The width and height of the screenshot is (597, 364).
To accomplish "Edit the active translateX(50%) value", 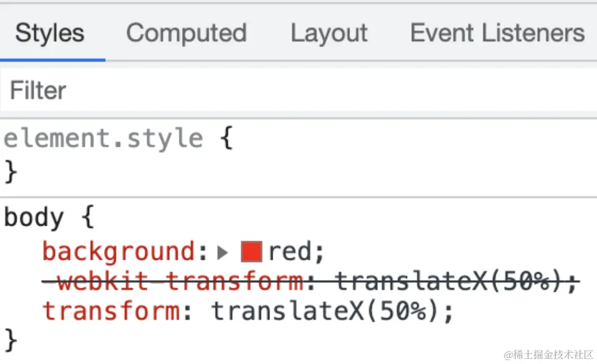I will point(325,311).
